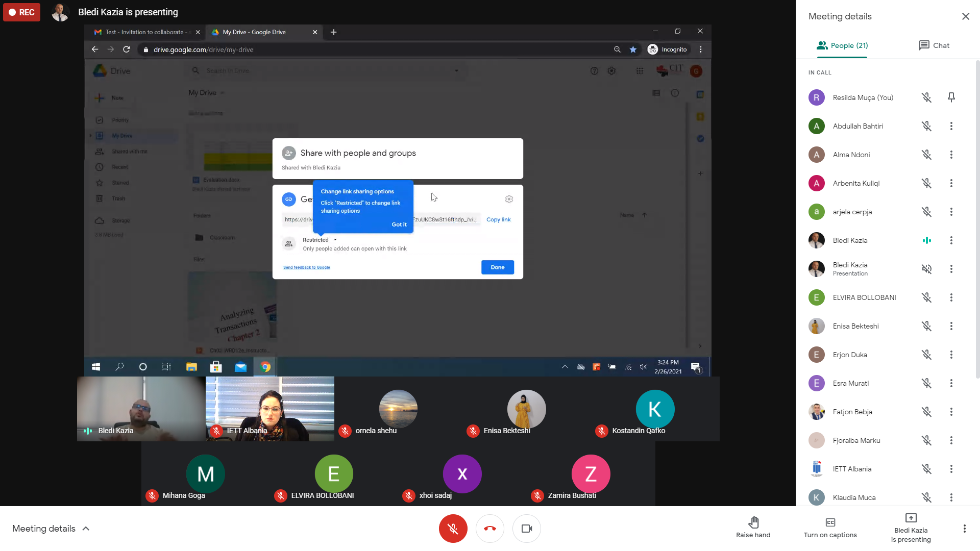Pin Resilda Muça with the pin icon
This screenshot has width=980, height=551.
pyautogui.click(x=951, y=97)
